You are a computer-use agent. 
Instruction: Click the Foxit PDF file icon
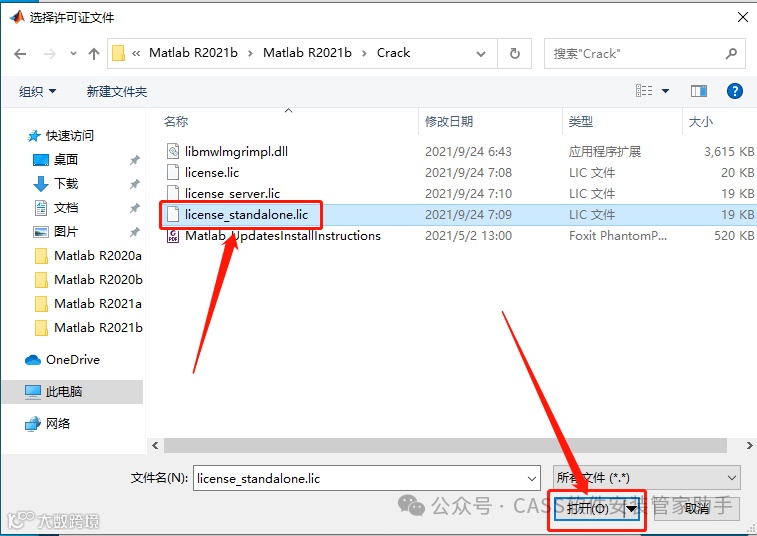(x=173, y=236)
